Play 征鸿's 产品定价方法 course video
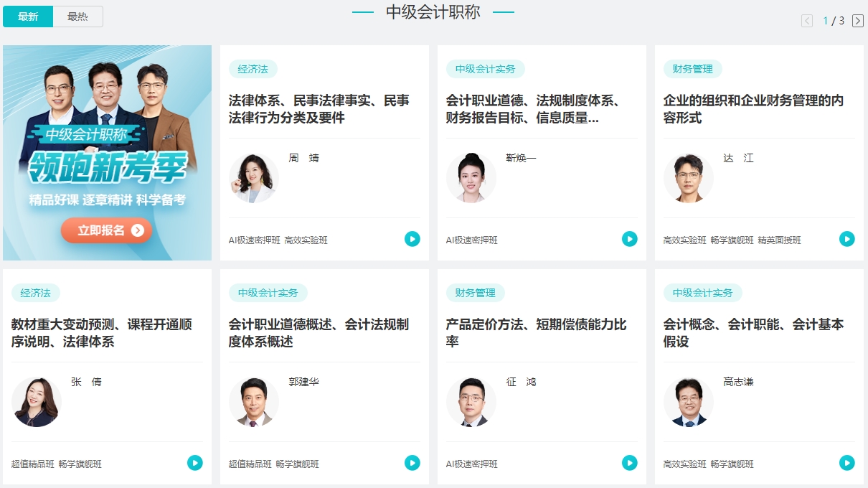Image resolution: width=868 pixels, height=488 pixels. 629,463
